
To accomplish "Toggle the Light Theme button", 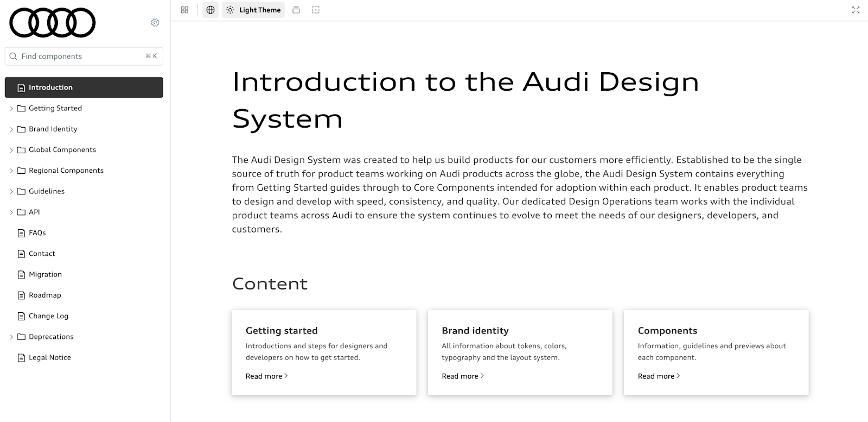I will click(253, 10).
